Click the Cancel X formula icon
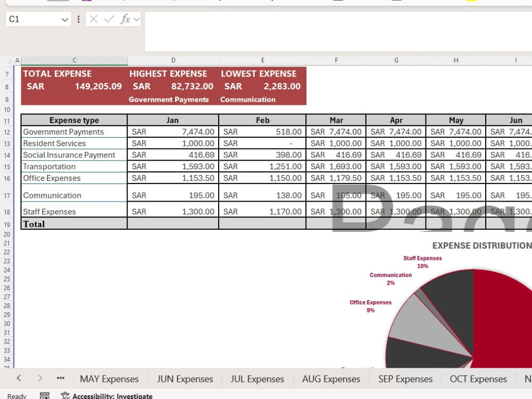 [x=94, y=19]
